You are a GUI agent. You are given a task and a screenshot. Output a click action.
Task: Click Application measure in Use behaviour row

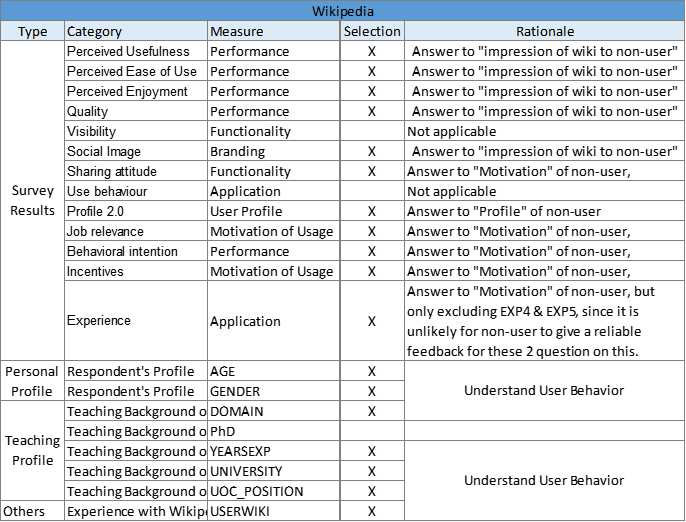(274, 191)
